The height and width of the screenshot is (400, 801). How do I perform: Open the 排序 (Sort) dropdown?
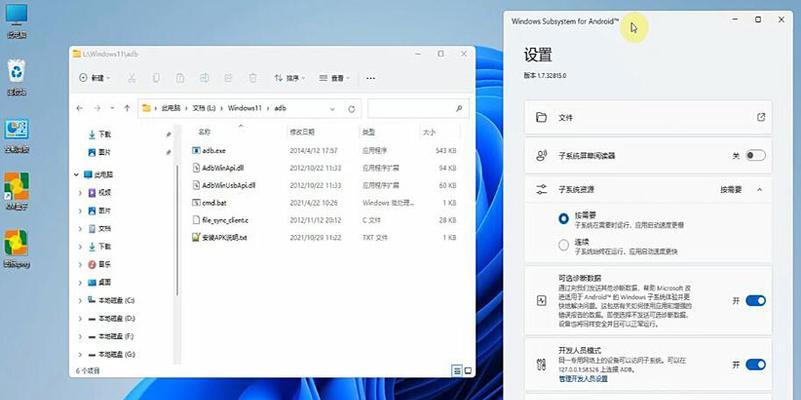(290, 78)
